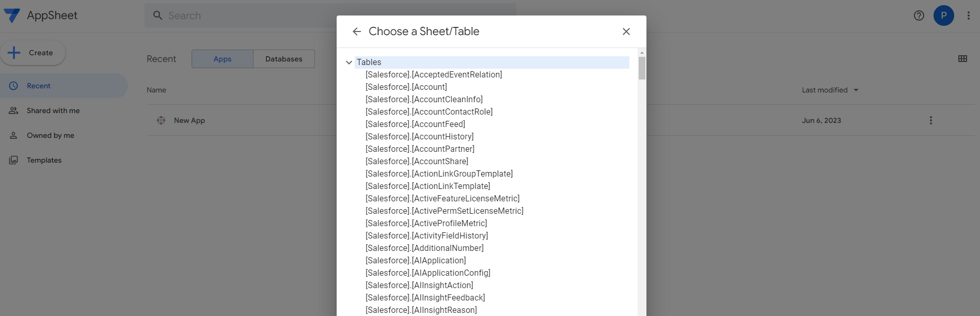The height and width of the screenshot is (316, 980).
Task: Click the New App icon
Action: [x=161, y=120]
